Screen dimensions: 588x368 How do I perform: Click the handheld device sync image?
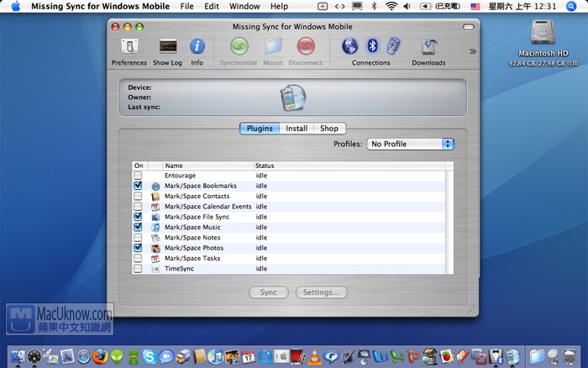pos(293,97)
